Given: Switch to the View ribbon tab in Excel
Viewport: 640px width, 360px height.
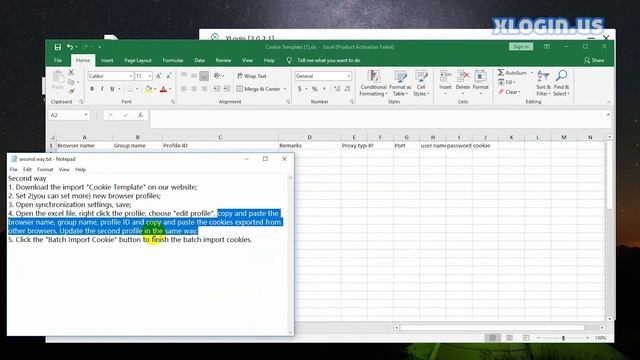Looking at the screenshot, I should pos(247,60).
